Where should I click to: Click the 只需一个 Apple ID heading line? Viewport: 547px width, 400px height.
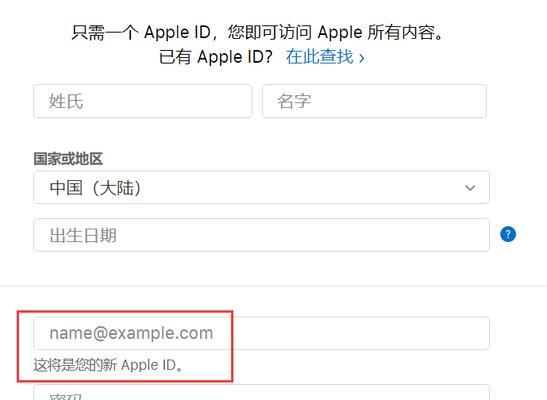coord(257,32)
